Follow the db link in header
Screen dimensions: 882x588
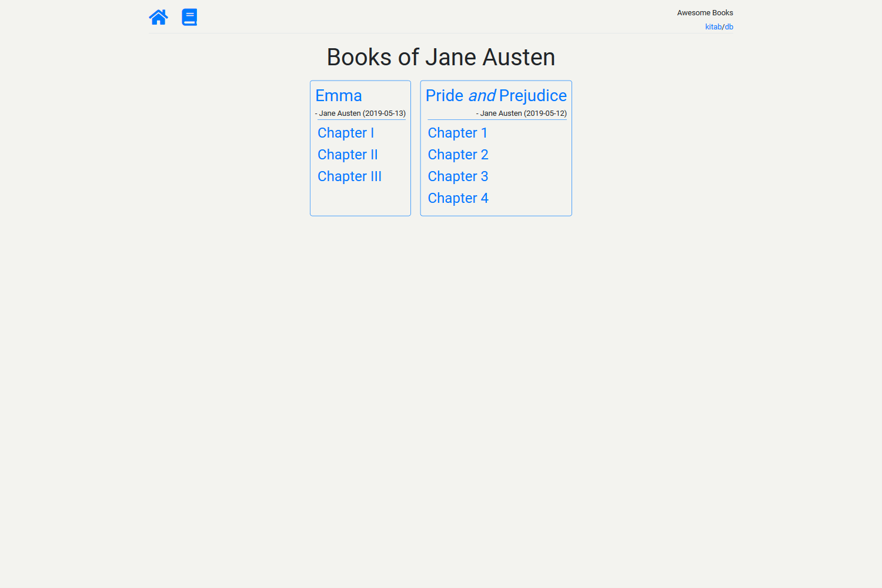click(x=729, y=27)
